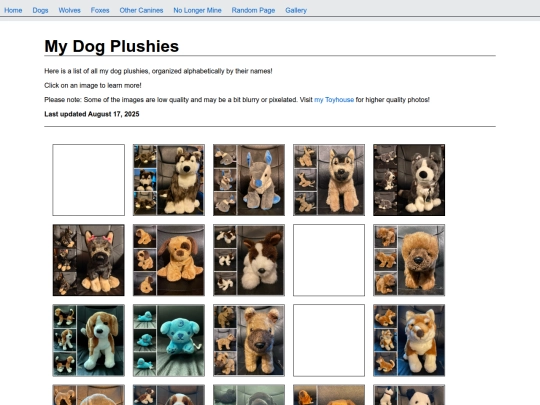540x405 pixels.
Task: Open the beagle plushie thumbnail
Action: 89,340
